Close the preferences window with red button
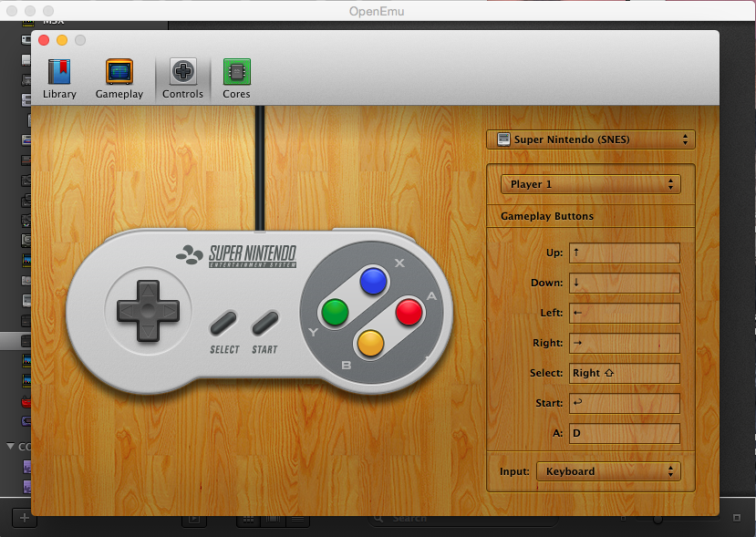 tap(44, 40)
